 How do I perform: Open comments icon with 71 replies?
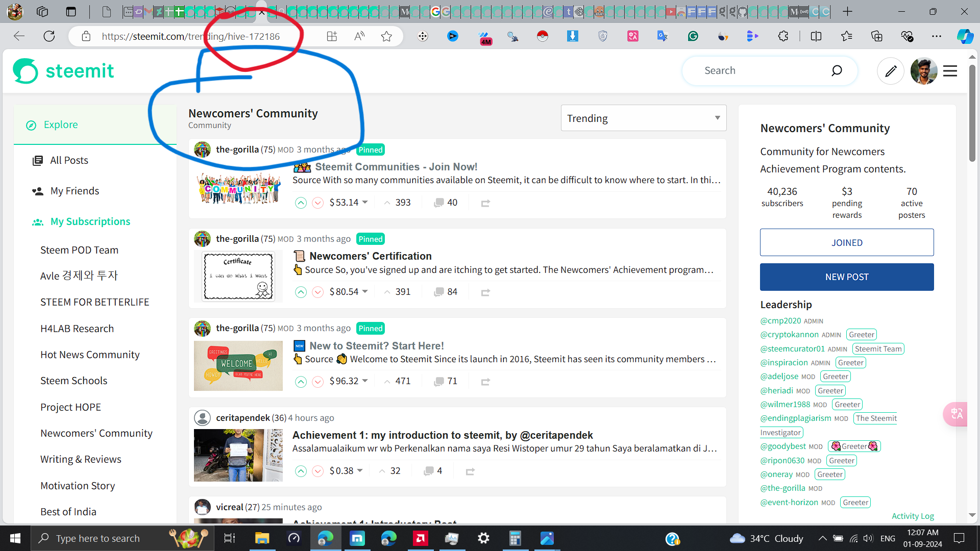(438, 382)
